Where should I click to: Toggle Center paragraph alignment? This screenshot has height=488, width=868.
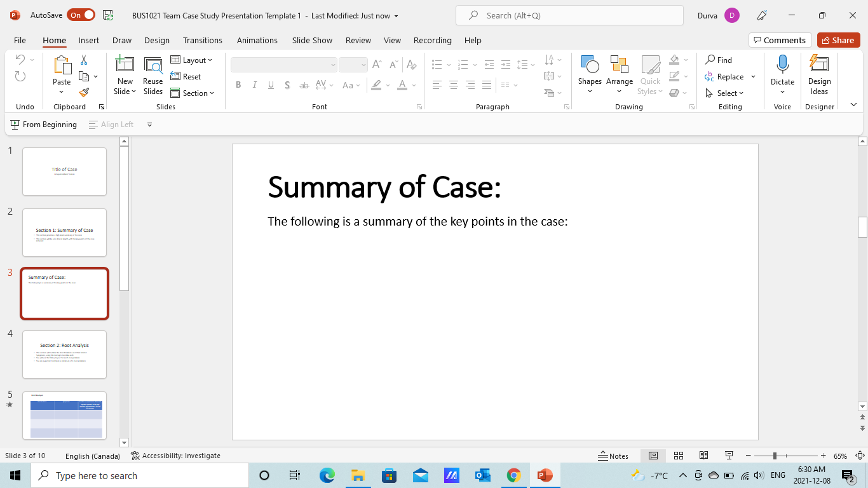[x=454, y=85]
